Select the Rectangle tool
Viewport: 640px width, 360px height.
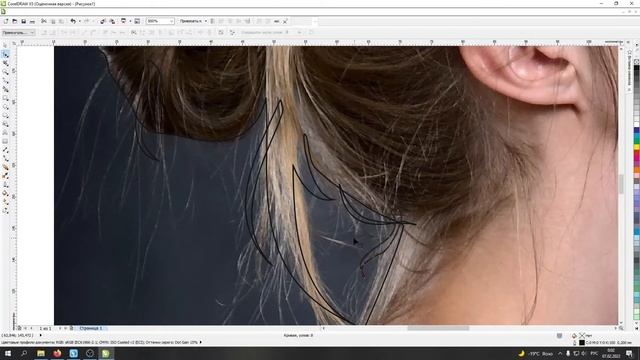(x=5, y=98)
